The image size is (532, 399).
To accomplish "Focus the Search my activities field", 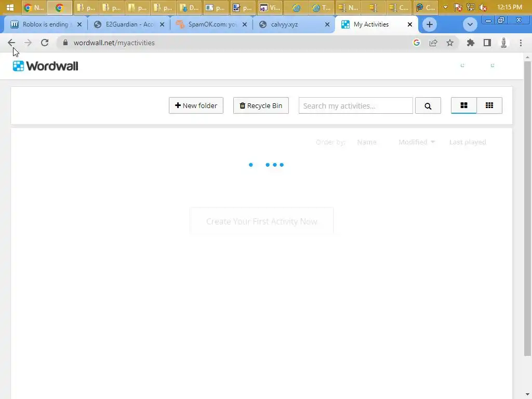I will click(355, 105).
